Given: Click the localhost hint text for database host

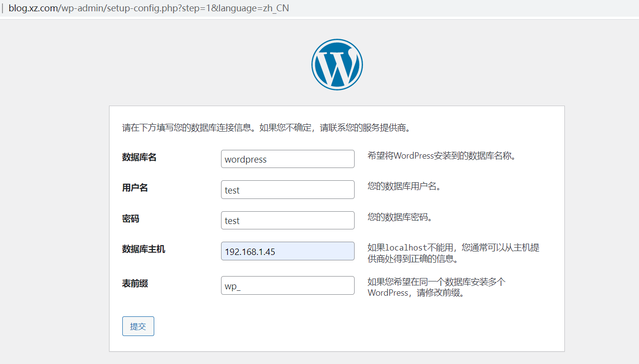Looking at the screenshot, I should pos(453,253).
